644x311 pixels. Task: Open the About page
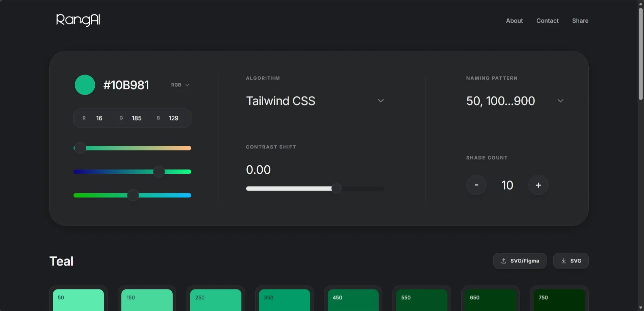pos(514,21)
